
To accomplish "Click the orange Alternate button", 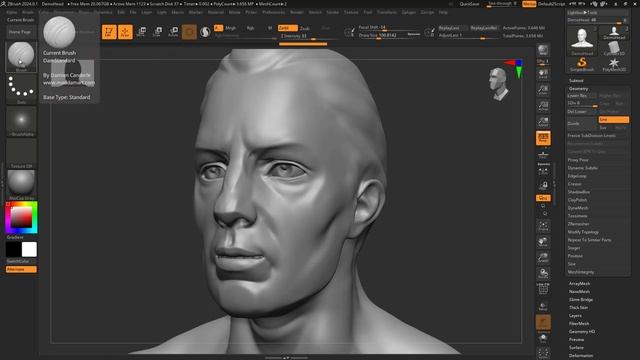I will pos(21,269).
